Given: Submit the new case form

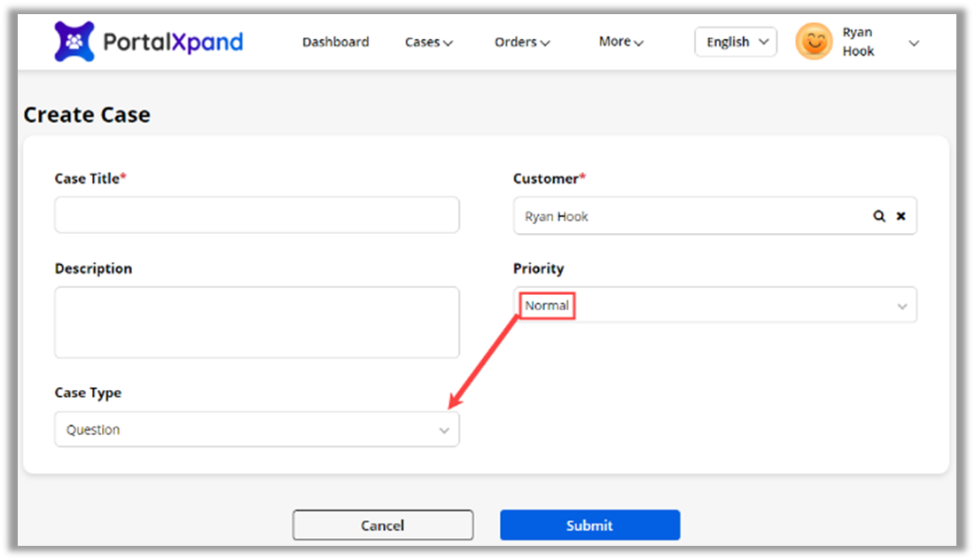Looking at the screenshot, I should [589, 525].
